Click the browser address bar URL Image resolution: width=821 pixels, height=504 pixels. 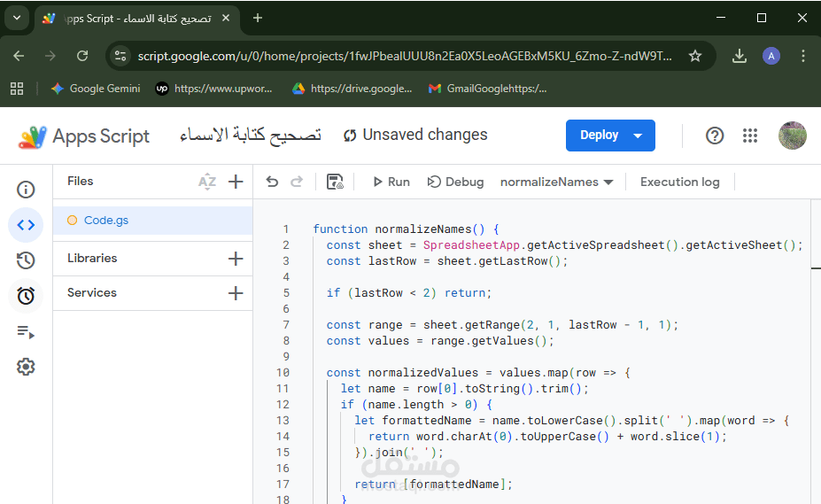pos(405,56)
